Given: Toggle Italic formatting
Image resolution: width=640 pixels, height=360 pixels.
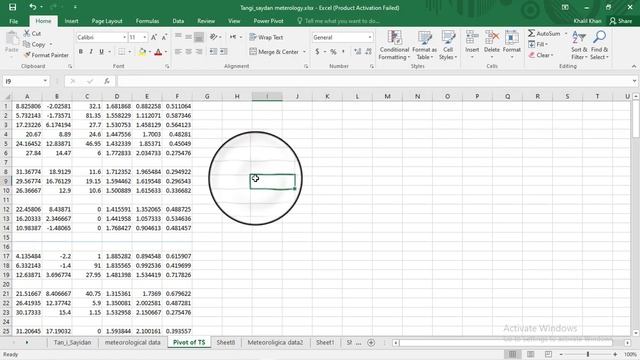Looking at the screenshot, I should 91,52.
